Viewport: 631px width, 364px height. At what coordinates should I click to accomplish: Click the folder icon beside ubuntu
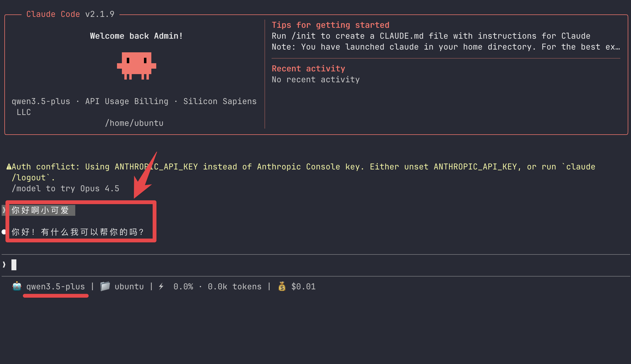point(105,286)
